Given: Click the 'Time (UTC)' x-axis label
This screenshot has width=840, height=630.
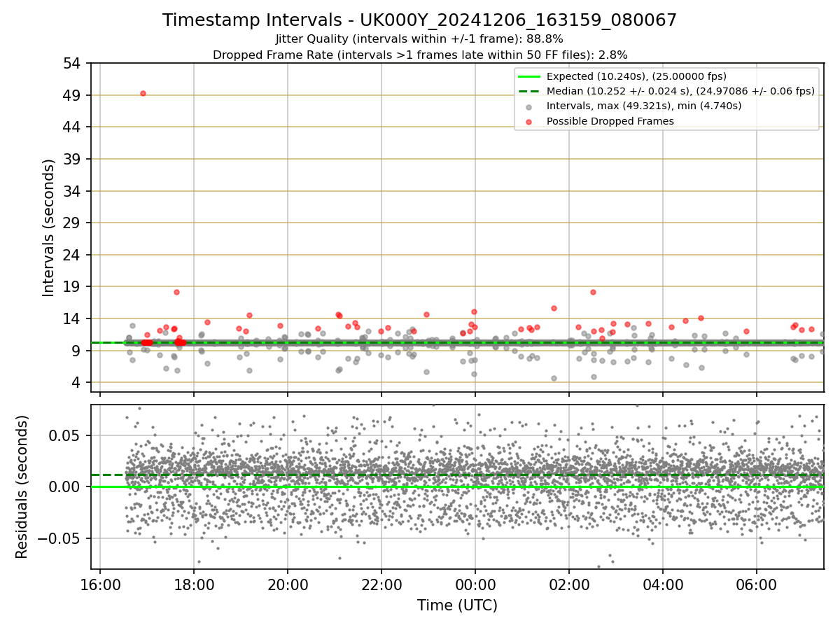Looking at the screenshot, I should click(x=457, y=605).
